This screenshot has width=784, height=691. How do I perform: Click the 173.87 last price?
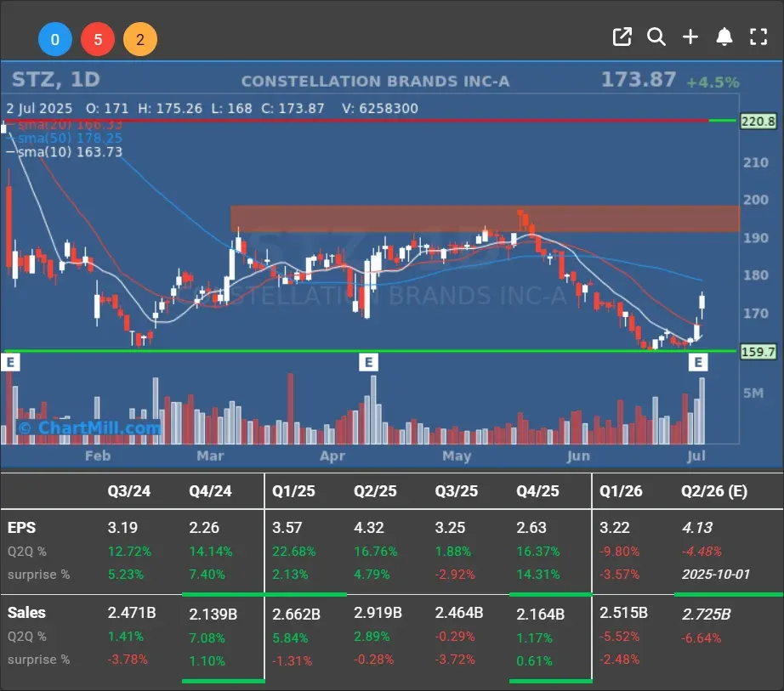[639, 79]
